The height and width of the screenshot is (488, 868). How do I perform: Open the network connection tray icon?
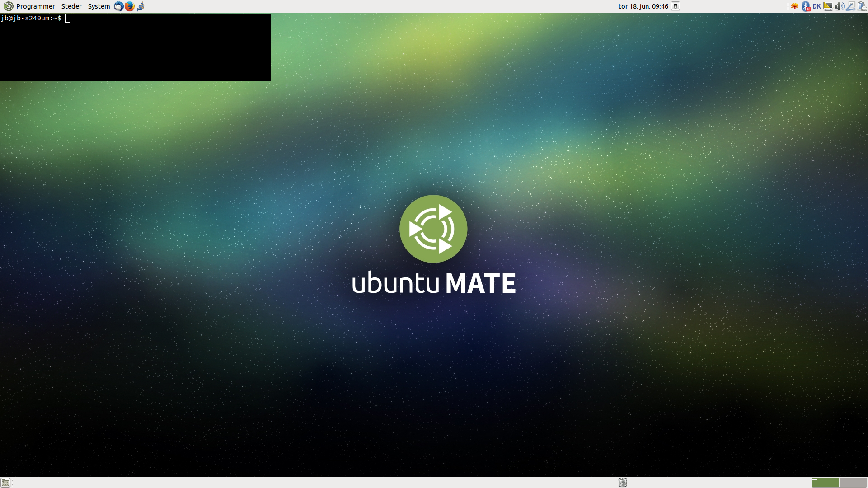[x=851, y=6]
